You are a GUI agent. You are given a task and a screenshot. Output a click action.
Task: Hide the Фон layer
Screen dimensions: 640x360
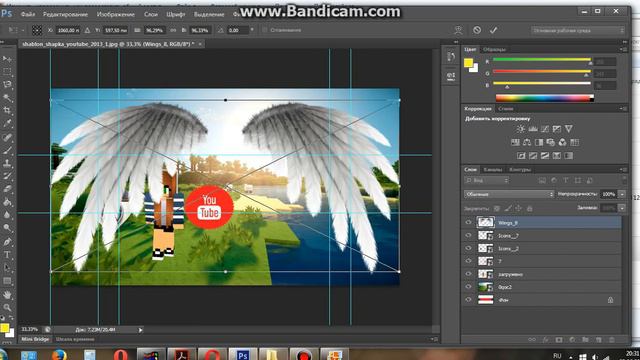point(468,300)
